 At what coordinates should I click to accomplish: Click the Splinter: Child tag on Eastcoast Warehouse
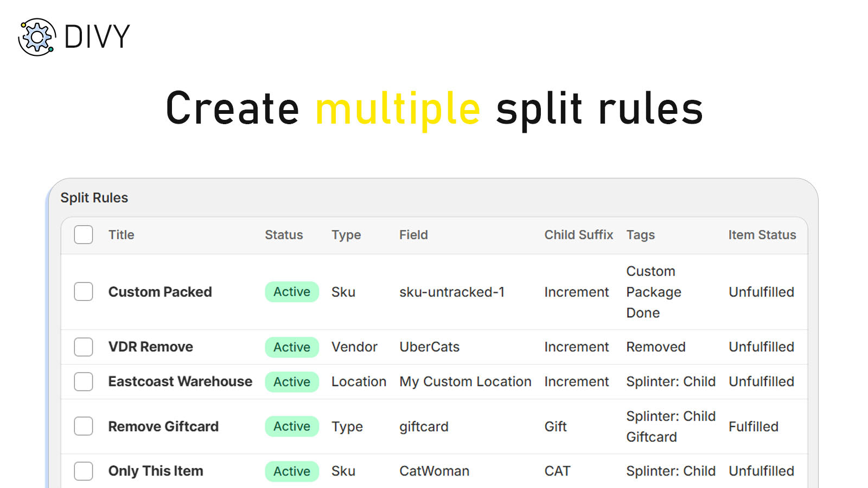pyautogui.click(x=671, y=382)
